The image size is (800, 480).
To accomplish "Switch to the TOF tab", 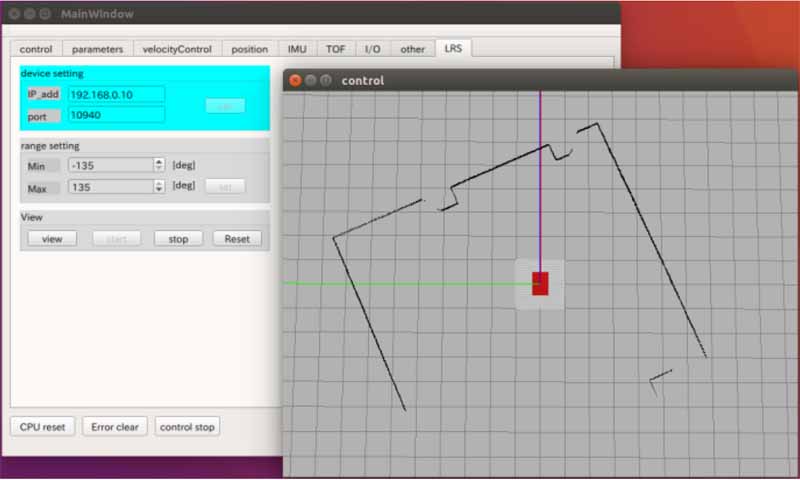I will pyautogui.click(x=335, y=49).
